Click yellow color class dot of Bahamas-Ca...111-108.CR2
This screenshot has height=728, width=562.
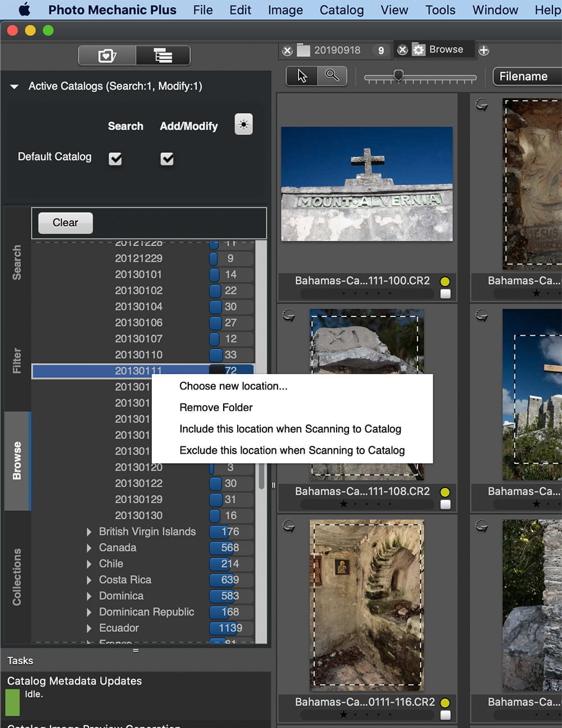coord(445,492)
